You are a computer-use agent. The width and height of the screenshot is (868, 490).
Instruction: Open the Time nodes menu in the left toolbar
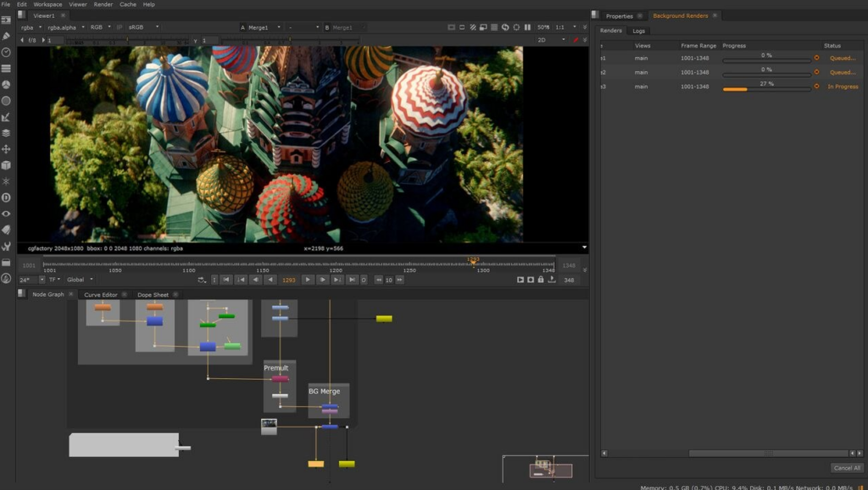pos(6,51)
